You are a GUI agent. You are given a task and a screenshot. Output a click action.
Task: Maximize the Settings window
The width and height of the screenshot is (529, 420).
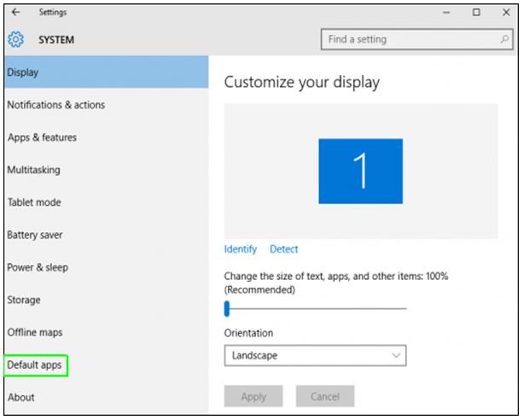click(476, 13)
